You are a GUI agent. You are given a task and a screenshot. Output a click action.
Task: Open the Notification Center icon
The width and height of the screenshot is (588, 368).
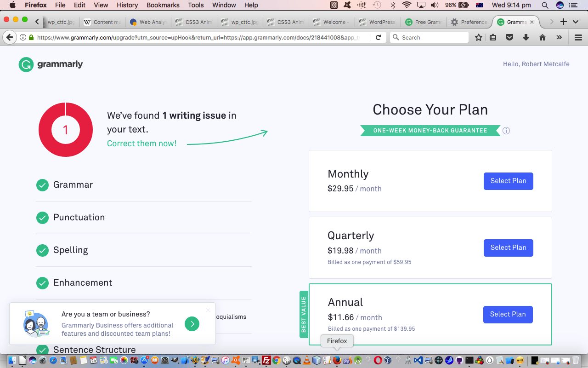click(573, 5)
